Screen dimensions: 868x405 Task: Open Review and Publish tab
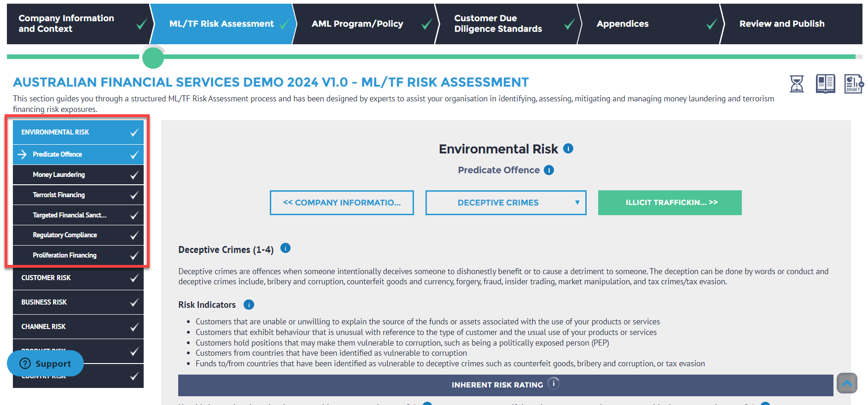(791, 24)
